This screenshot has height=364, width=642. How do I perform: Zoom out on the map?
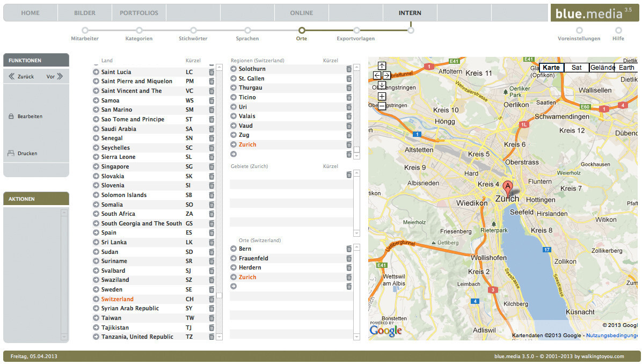pos(382,106)
